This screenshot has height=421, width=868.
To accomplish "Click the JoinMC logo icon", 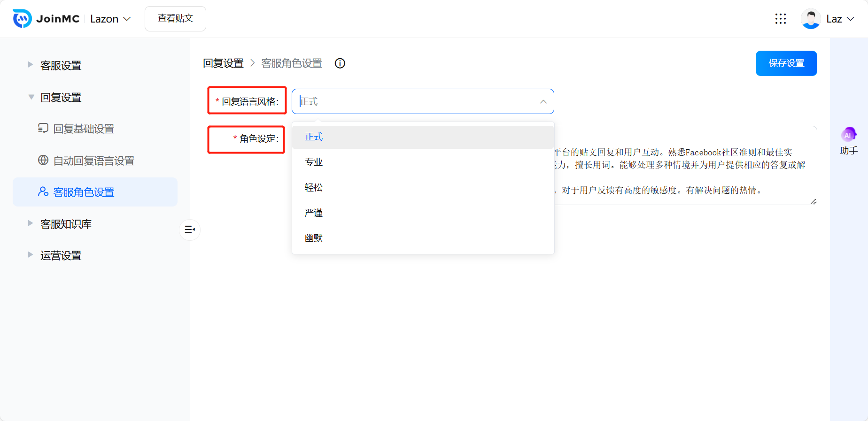I will pyautogui.click(x=22, y=19).
